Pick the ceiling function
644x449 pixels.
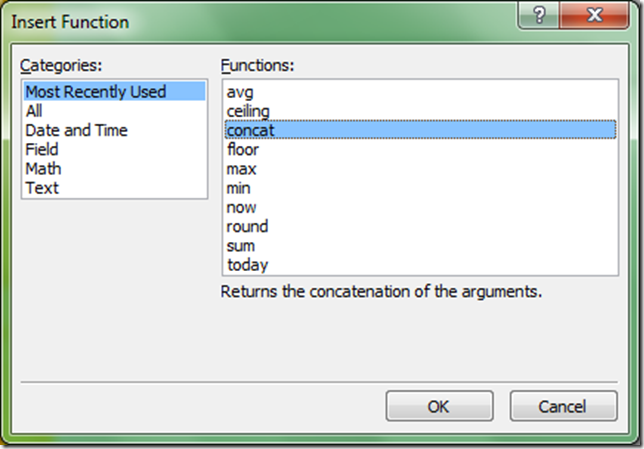point(248,111)
